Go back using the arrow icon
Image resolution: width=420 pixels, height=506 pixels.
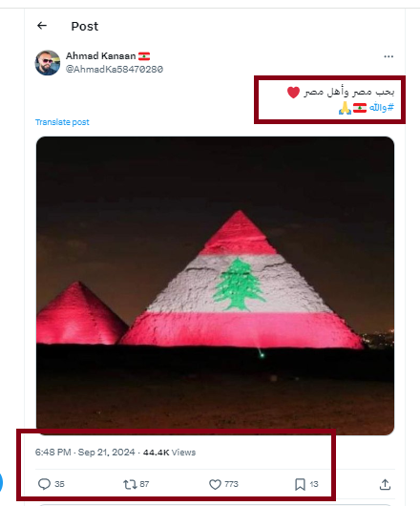42,26
